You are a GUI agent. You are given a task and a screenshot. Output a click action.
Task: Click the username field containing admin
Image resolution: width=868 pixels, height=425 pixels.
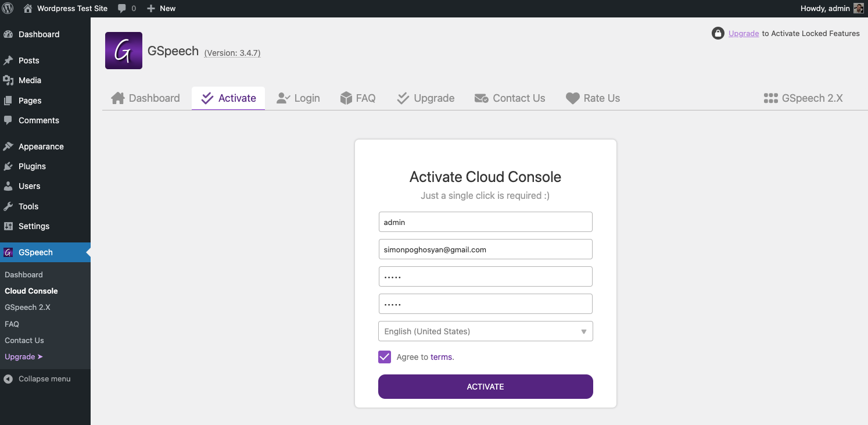pos(486,222)
